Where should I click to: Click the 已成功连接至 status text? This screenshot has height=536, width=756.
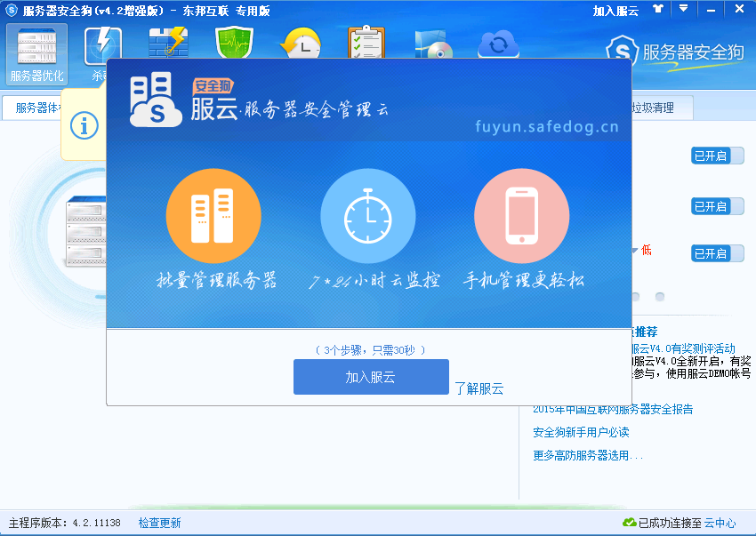click(x=670, y=523)
